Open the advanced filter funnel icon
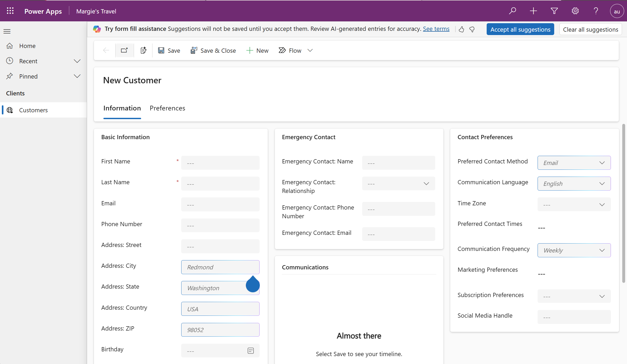This screenshot has height=364, width=627. tap(554, 11)
